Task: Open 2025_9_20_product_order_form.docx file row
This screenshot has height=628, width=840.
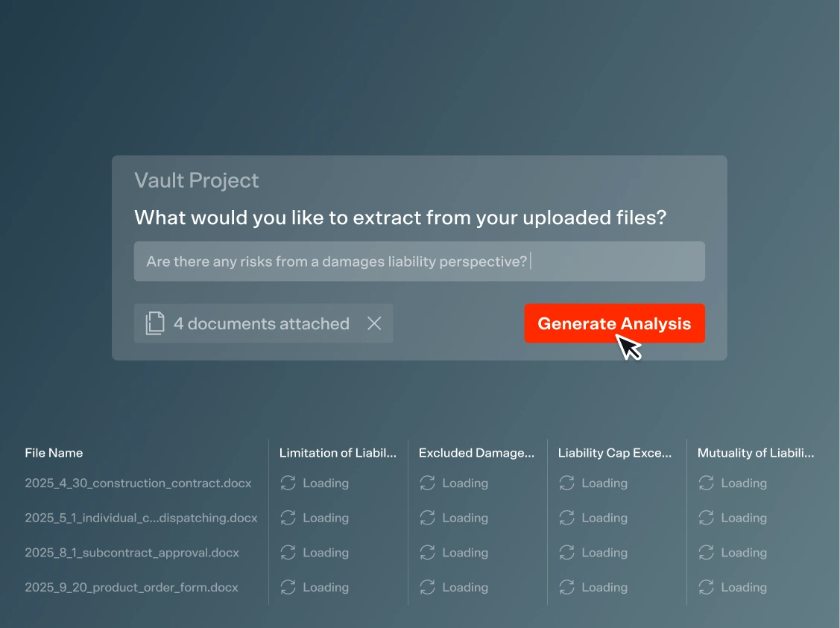Action: point(131,587)
